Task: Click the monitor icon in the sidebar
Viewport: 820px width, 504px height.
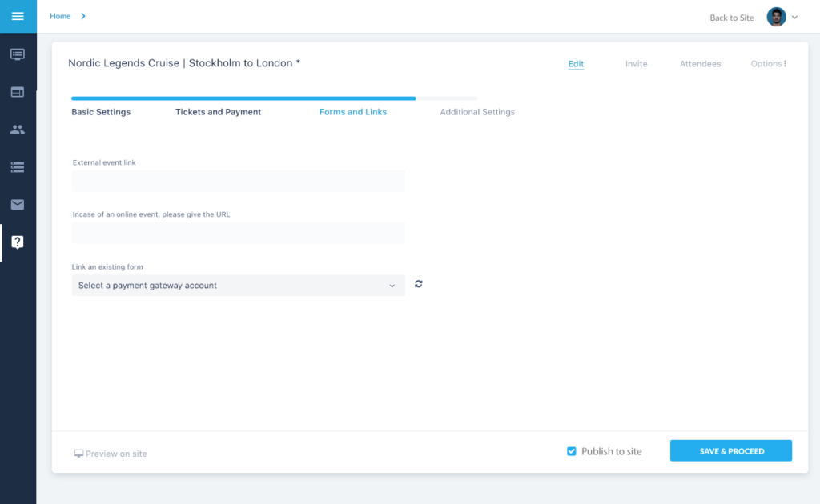Action: pos(18,54)
